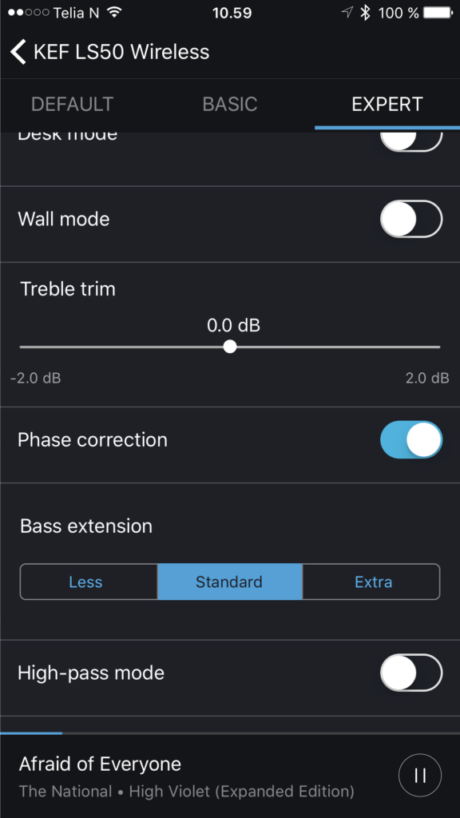Tap the back arrow beside KEF LS50 Wireless

pos(18,52)
